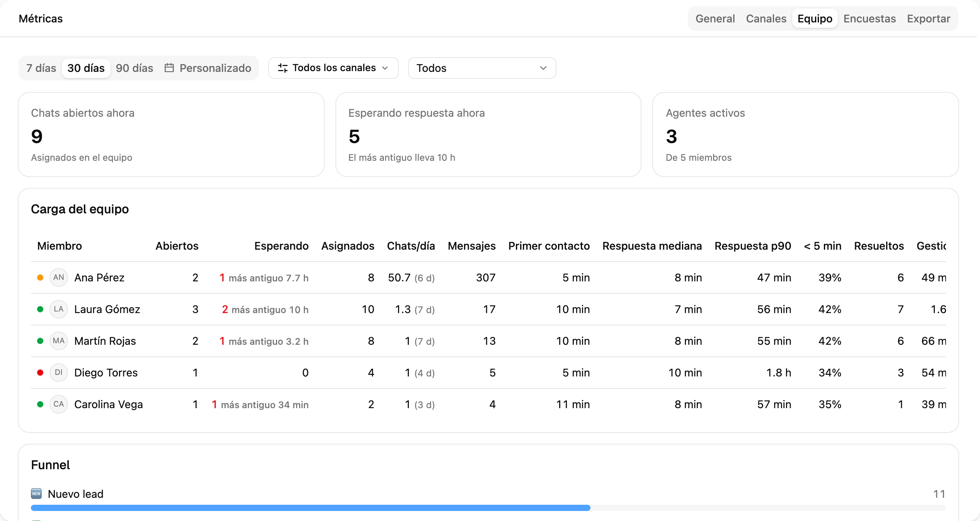
Task: Click the Resueltos column header
Action: click(879, 246)
